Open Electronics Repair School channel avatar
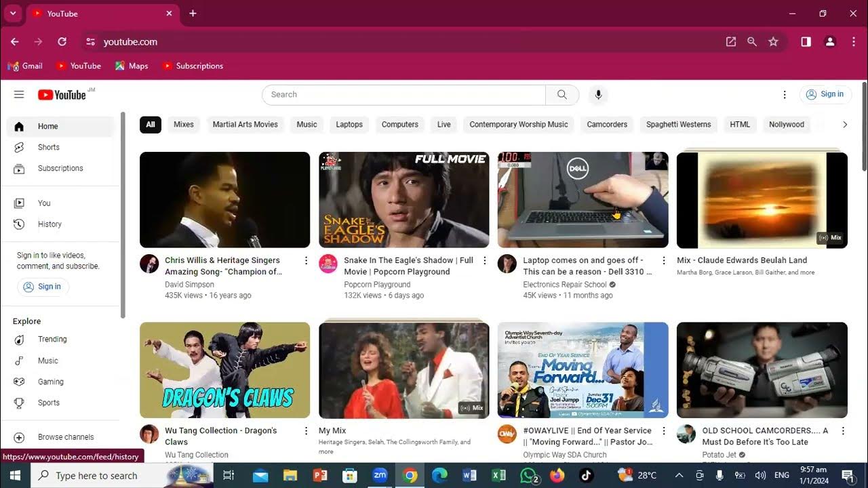The image size is (868, 488). pos(507,264)
